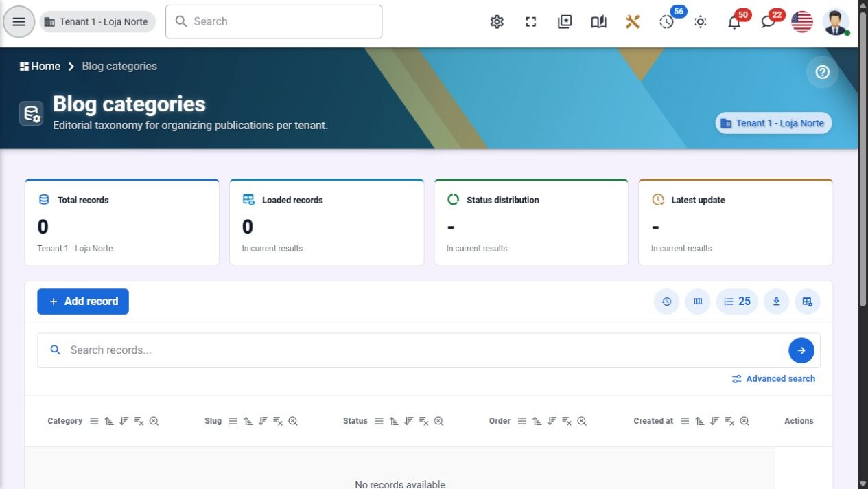
Task: Sort Created at column descending
Action: point(715,421)
